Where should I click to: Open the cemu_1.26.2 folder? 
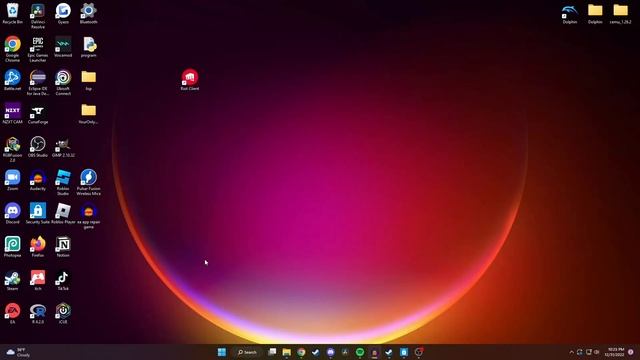(620, 14)
